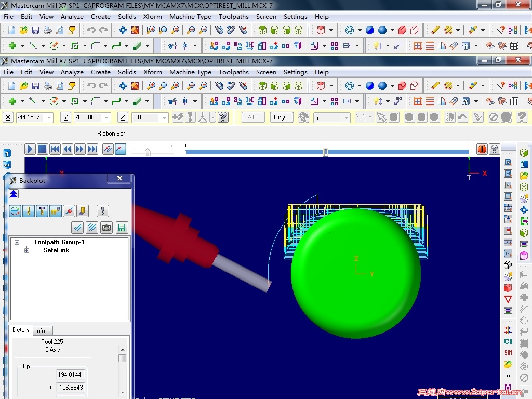
Task: Collapse Backplot dialog with double-arrow button
Action: pyautogui.click(x=14, y=194)
